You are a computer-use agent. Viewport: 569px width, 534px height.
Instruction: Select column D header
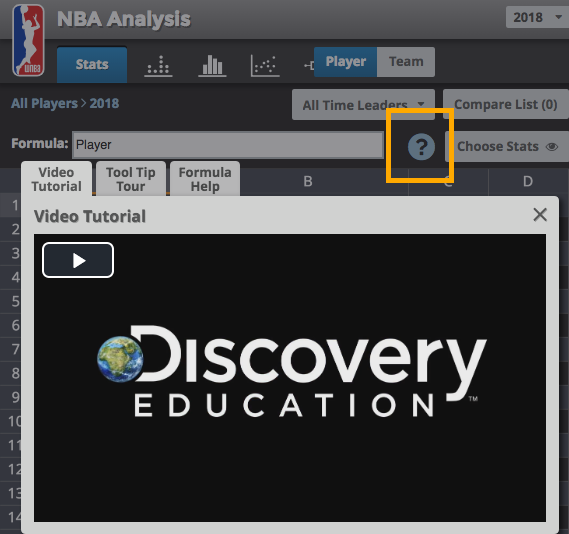pyautogui.click(x=528, y=181)
